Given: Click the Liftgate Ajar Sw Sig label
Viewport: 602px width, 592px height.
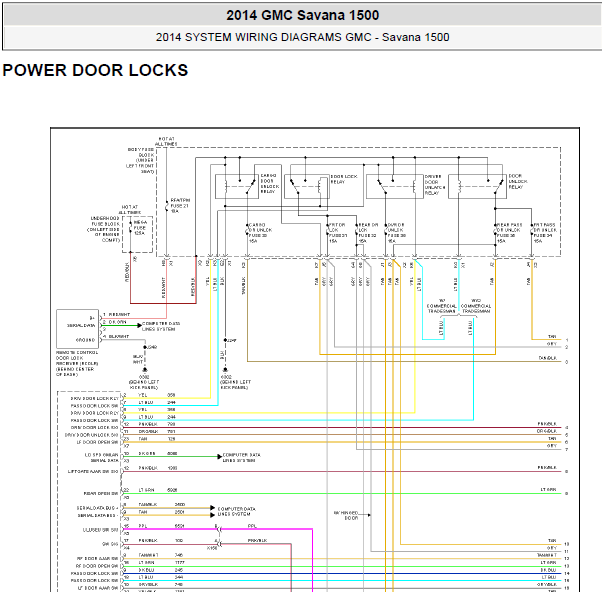Looking at the screenshot, I should pyautogui.click(x=93, y=471).
